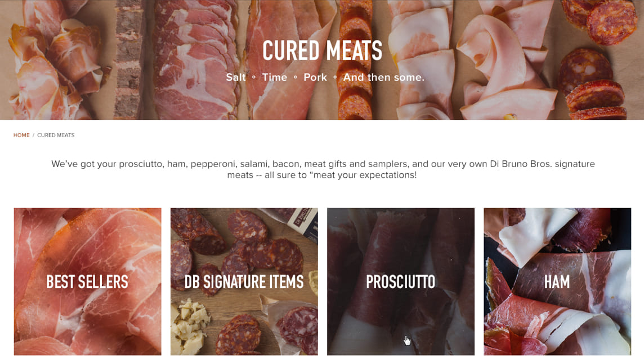644x360 pixels.
Task: Open the Ham category tile
Action: 557,282
